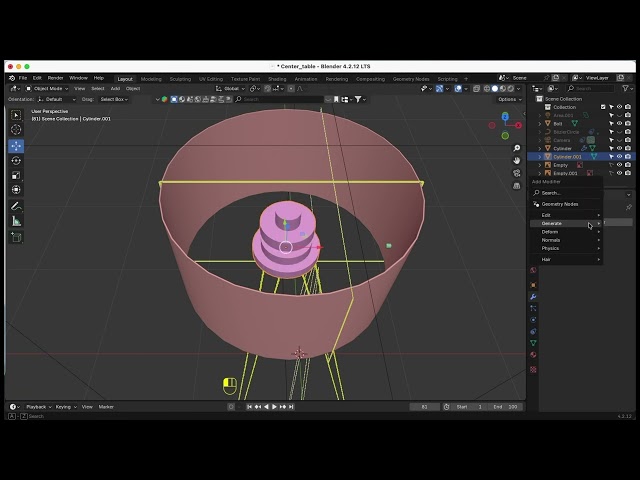Open the Material properties tab
The image size is (640, 480).
(x=533, y=355)
